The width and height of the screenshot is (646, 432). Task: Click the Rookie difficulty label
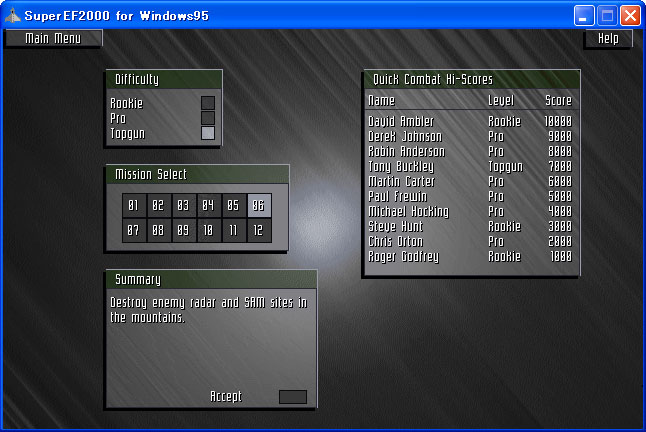(126, 103)
